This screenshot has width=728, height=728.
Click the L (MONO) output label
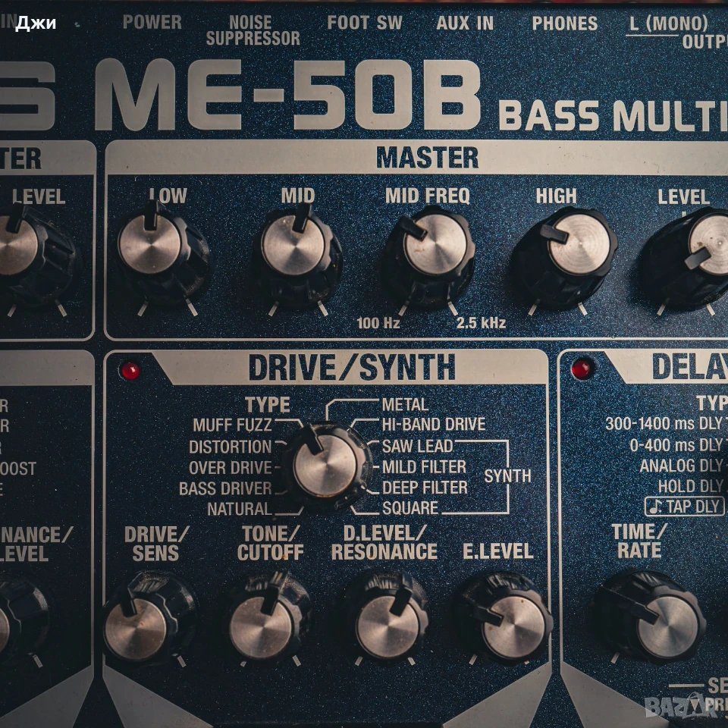[669, 24]
